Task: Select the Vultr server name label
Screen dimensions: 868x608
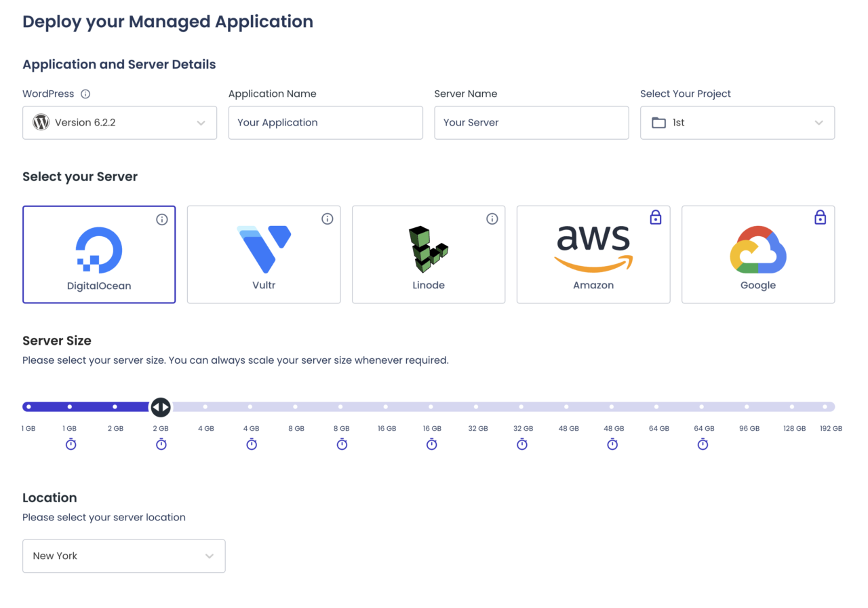Action: click(264, 285)
